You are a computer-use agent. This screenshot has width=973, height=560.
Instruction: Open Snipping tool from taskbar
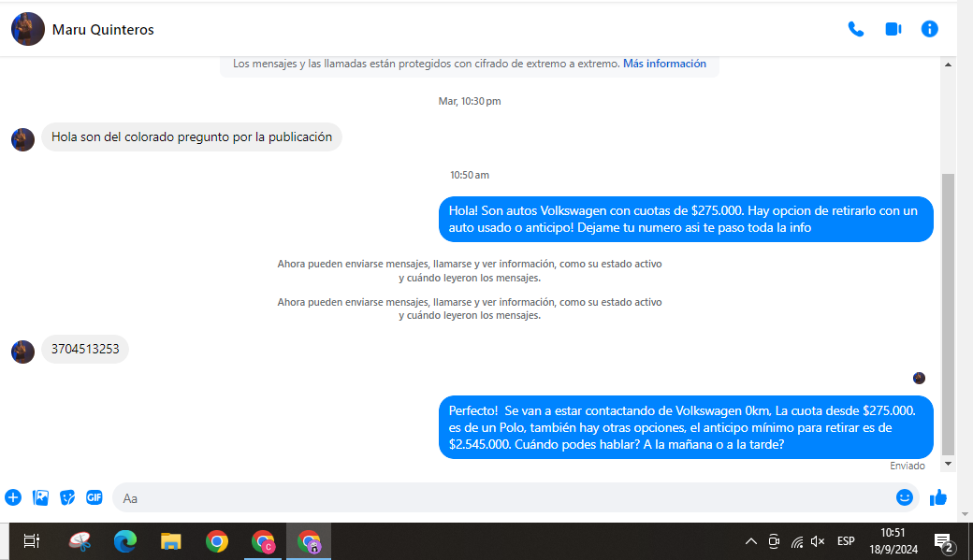tap(80, 541)
